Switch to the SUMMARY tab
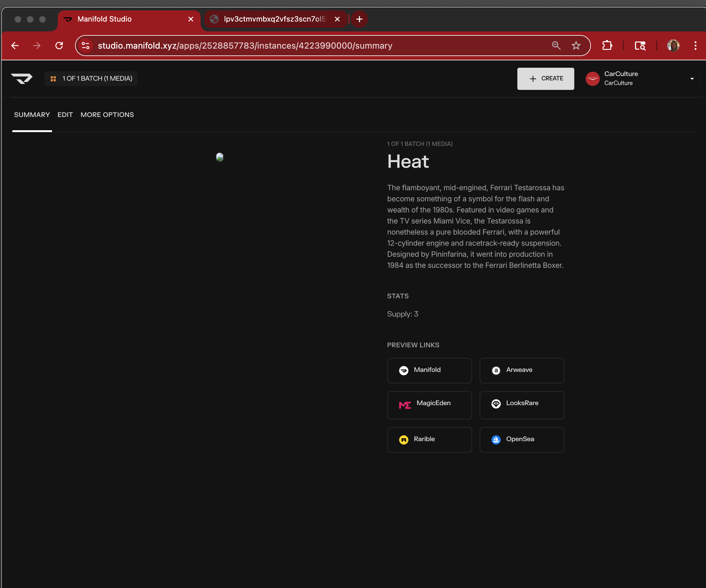 coord(32,115)
